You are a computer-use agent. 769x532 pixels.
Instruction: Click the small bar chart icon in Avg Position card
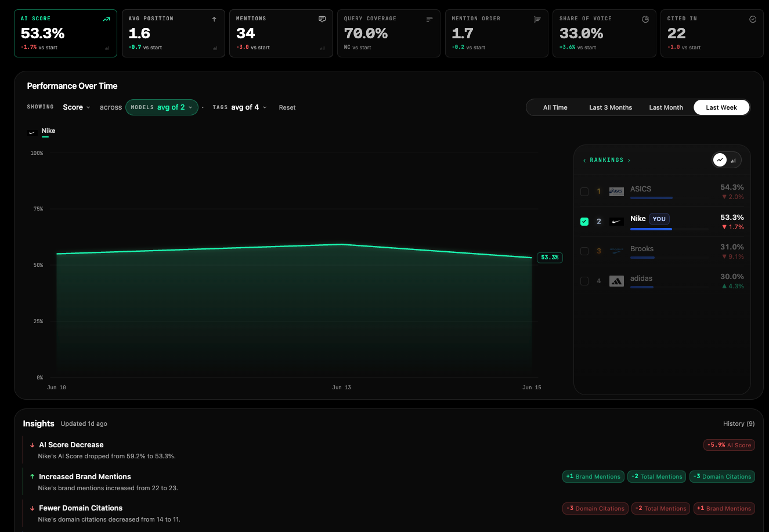click(215, 48)
